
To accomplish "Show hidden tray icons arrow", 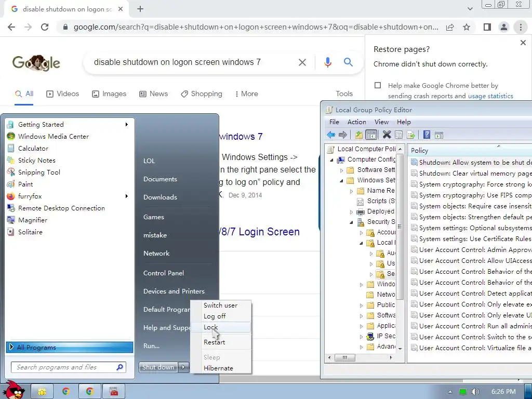I will click(x=450, y=392).
